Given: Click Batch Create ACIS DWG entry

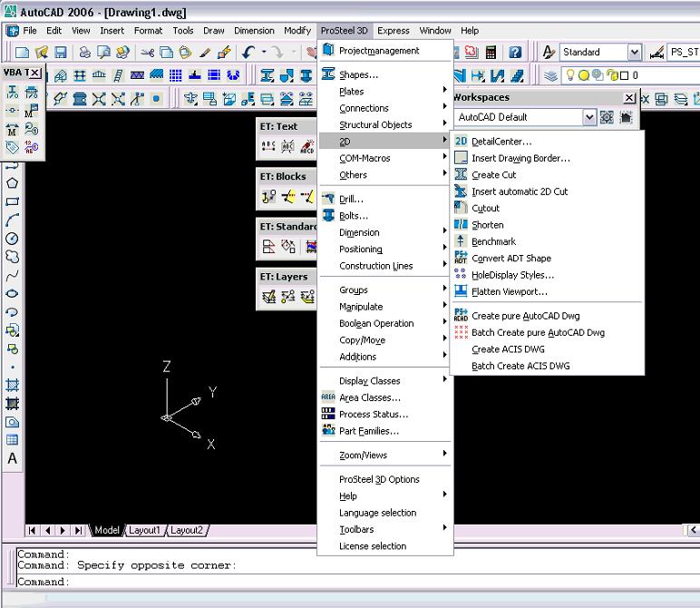Looking at the screenshot, I should tap(548, 366).
